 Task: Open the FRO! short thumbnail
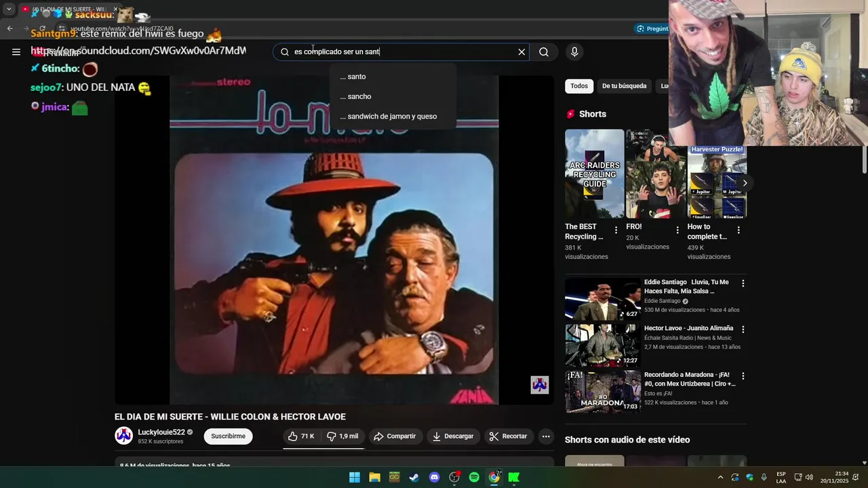pos(656,174)
